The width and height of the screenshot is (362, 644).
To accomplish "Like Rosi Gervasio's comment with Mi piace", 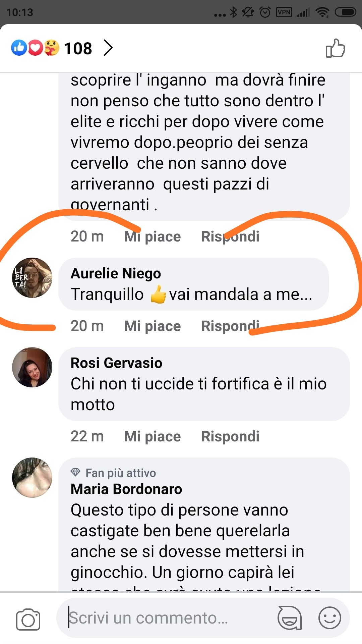I will pos(152,436).
